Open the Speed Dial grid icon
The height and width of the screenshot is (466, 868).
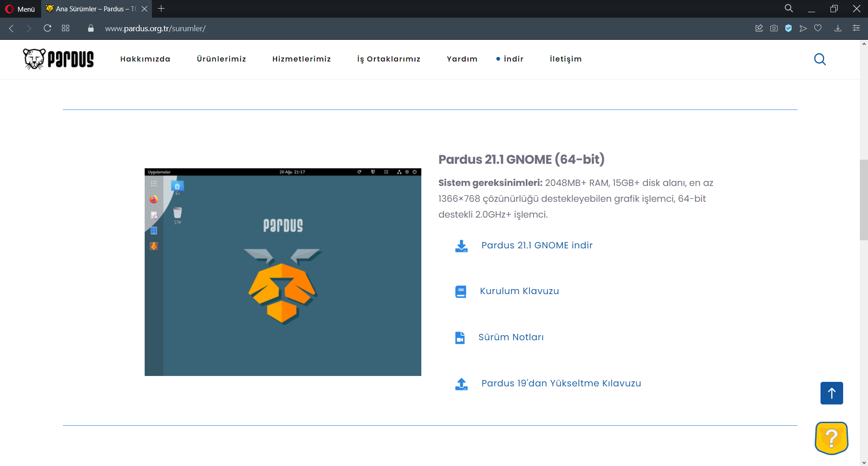click(x=66, y=28)
